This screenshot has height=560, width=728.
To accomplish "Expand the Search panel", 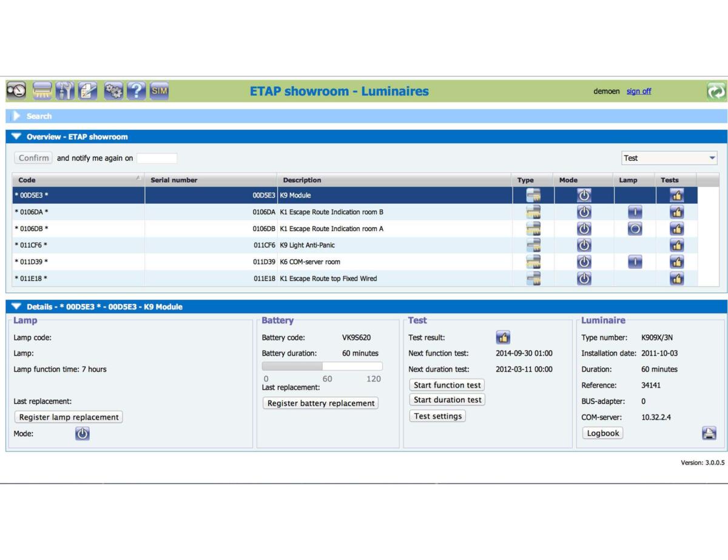I will point(17,116).
